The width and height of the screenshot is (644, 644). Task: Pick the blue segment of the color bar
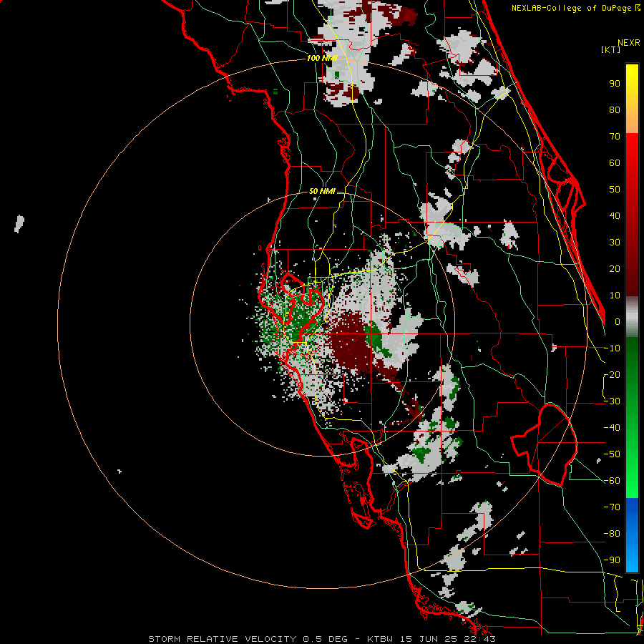(x=632, y=535)
